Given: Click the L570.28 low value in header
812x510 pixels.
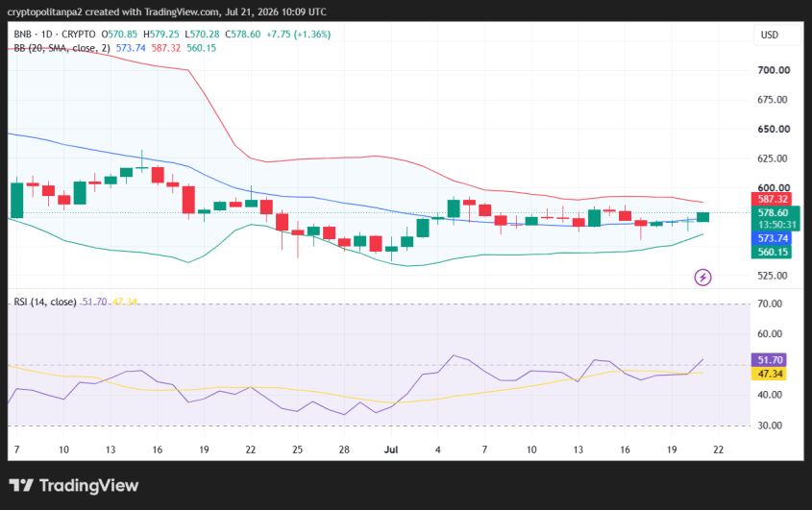Looking at the screenshot, I should point(202,35).
